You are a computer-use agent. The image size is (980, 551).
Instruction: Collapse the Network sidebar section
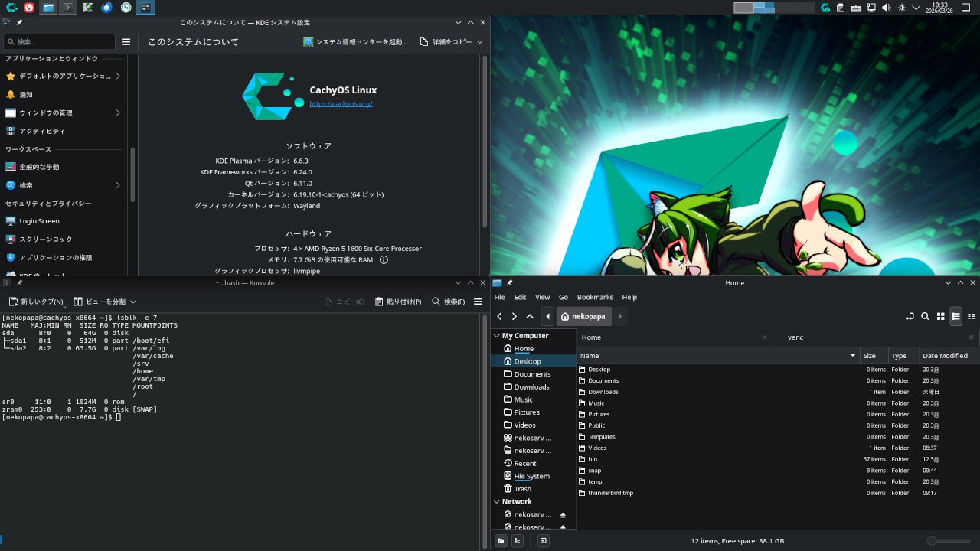(496, 502)
